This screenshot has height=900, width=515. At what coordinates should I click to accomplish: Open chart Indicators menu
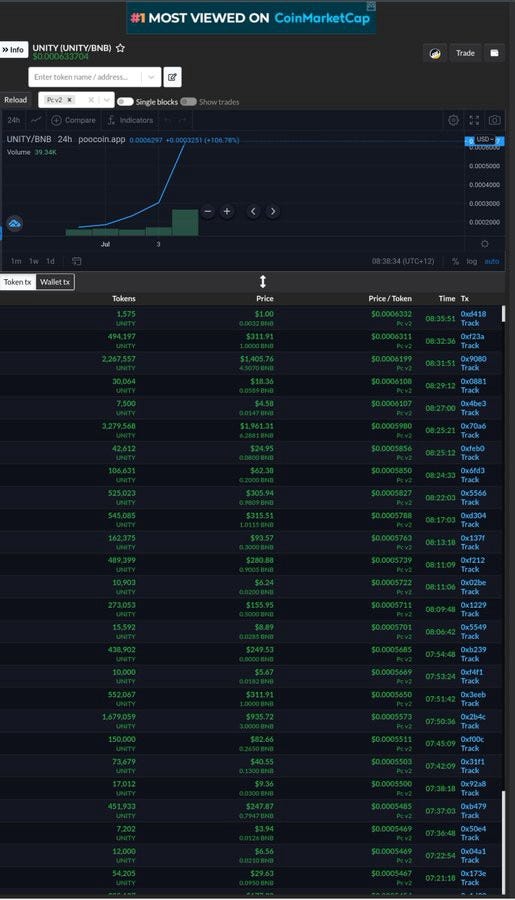[130, 120]
